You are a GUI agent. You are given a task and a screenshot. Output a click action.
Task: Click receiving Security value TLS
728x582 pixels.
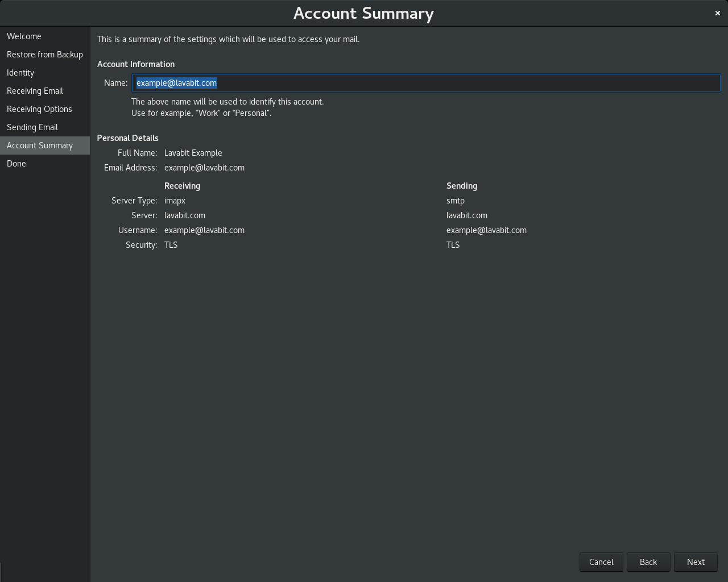tap(171, 245)
